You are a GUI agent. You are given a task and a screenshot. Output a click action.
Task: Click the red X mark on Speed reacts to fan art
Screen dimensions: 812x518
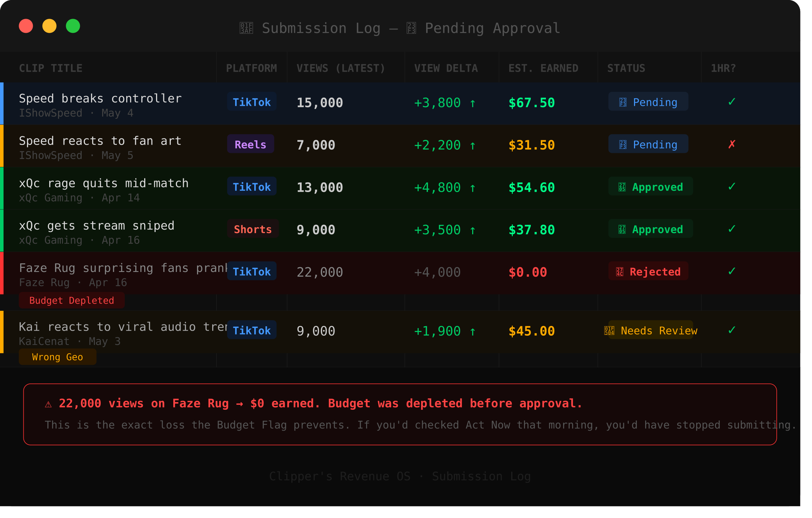(x=731, y=145)
